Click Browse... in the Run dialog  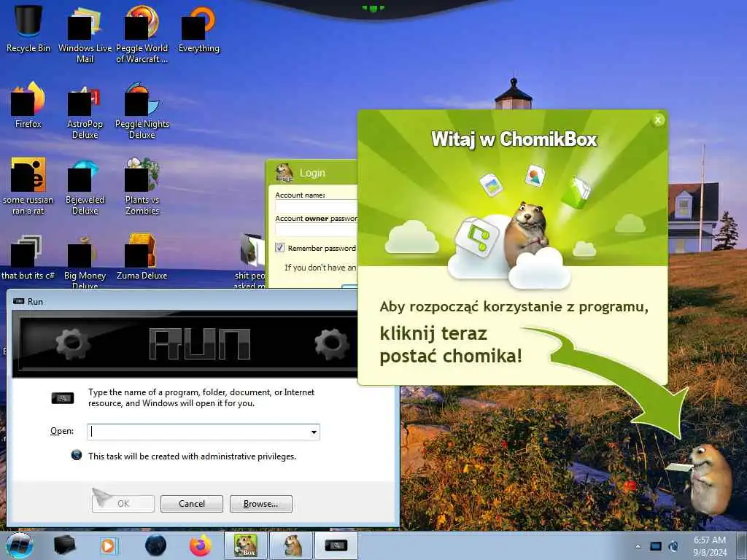point(260,503)
